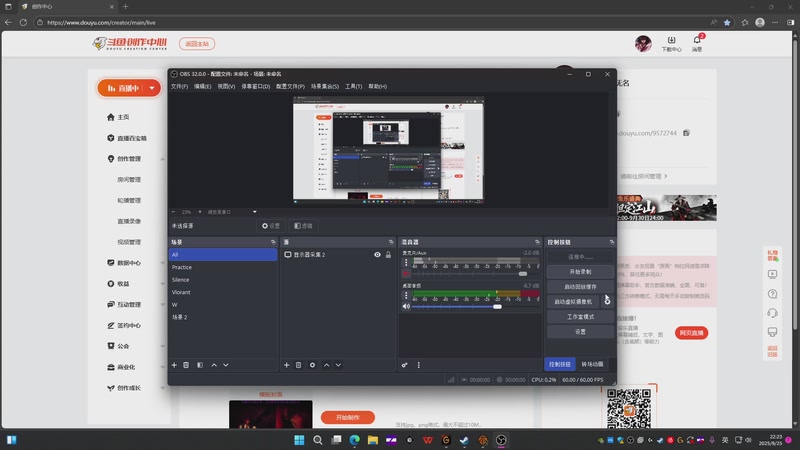Viewport: 800px width, 450px height.
Task: Move selected scene down
Action: tap(226, 365)
